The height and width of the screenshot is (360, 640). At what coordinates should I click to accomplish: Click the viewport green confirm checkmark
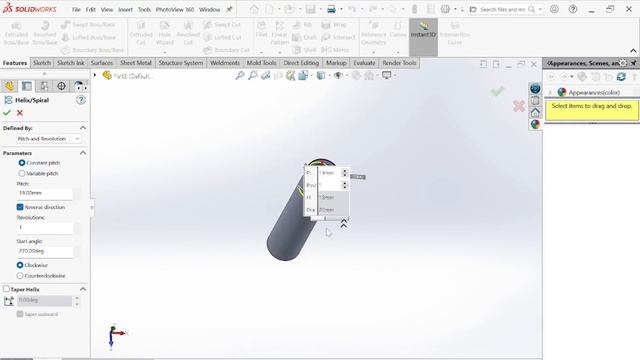pos(497,91)
